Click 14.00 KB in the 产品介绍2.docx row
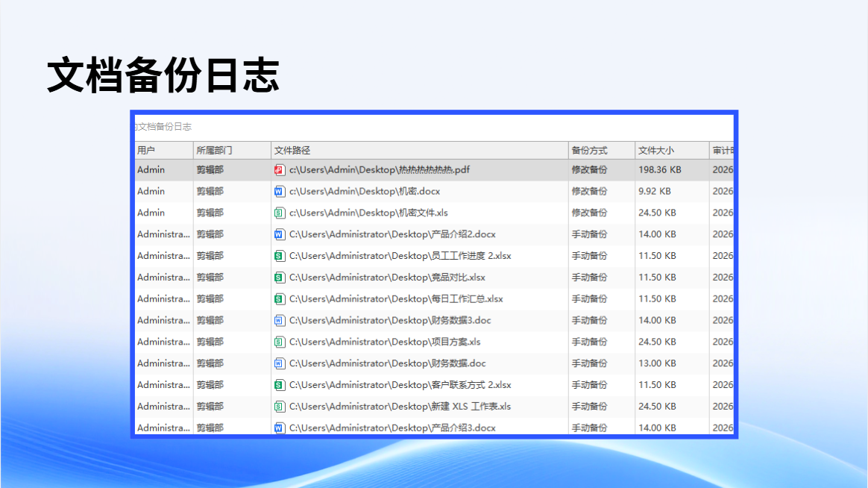 [x=657, y=234]
